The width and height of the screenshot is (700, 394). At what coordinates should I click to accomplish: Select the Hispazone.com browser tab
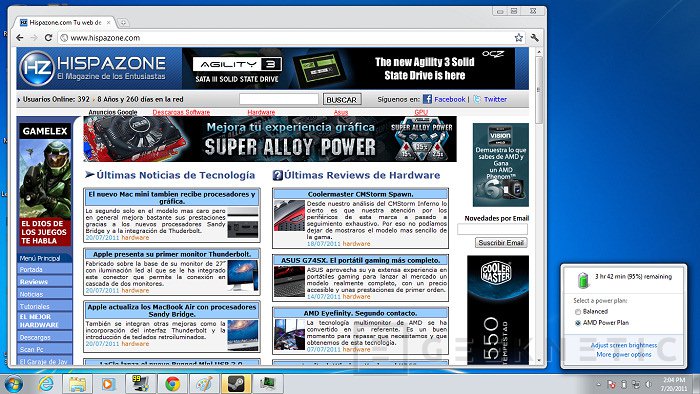pyautogui.click(x=65, y=22)
